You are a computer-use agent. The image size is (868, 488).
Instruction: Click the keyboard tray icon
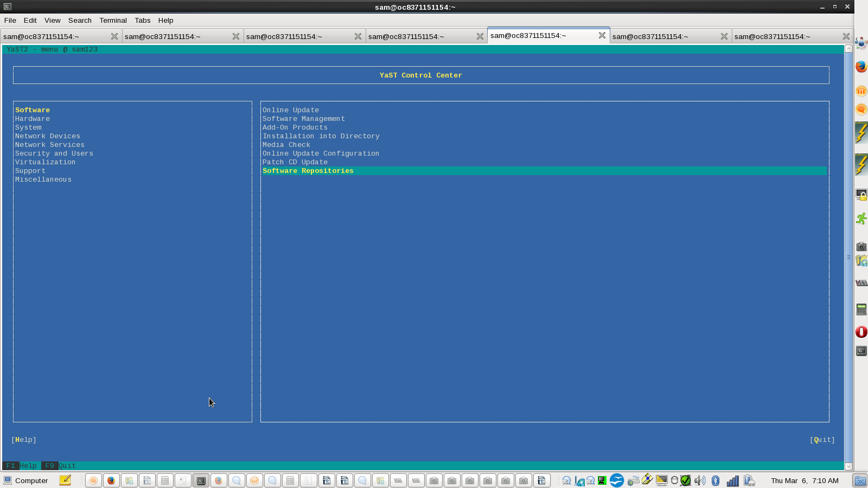tap(633, 480)
